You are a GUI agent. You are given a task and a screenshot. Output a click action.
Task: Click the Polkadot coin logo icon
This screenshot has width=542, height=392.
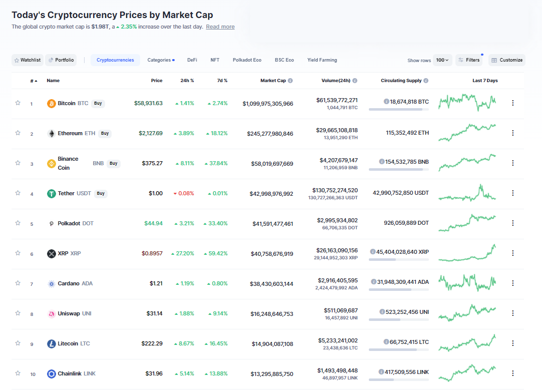[51, 224]
